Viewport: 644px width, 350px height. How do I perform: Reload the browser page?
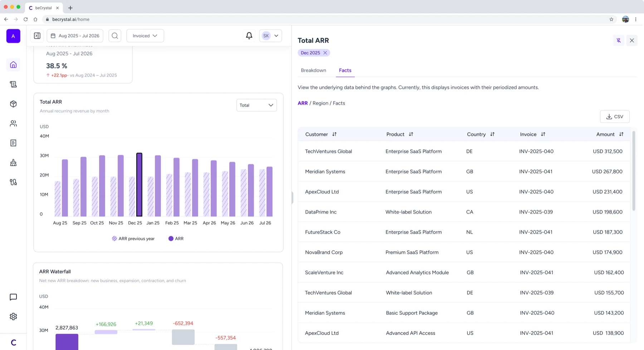click(25, 19)
